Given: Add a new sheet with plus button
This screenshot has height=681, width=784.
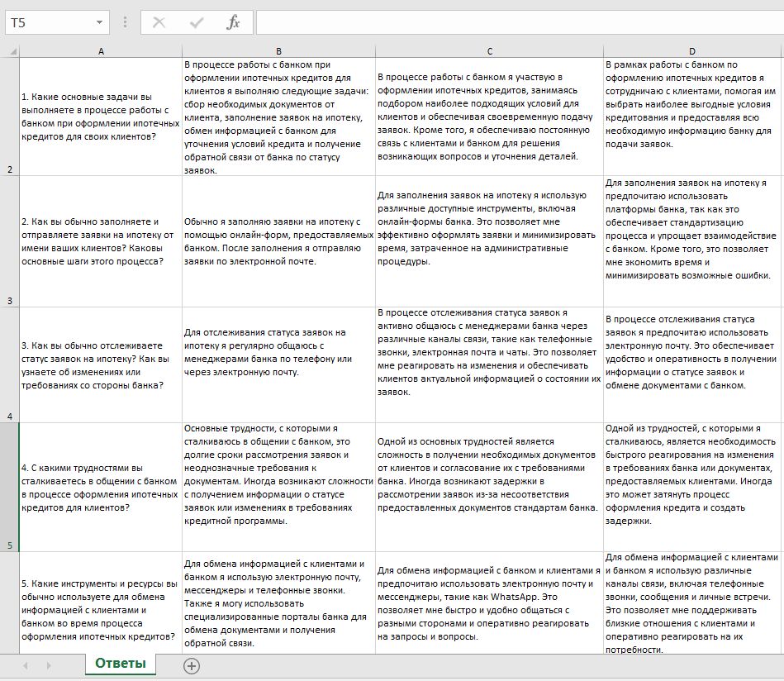Looking at the screenshot, I should click(x=192, y=665).
